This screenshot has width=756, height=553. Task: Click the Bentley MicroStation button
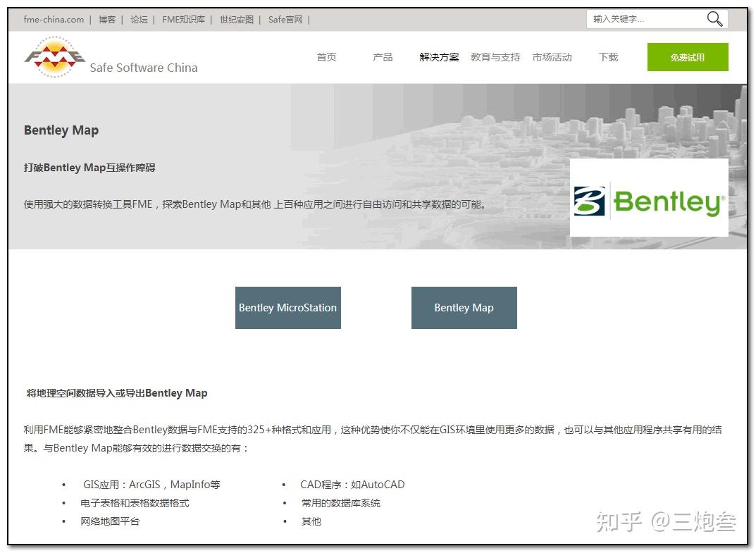(288, 308)
